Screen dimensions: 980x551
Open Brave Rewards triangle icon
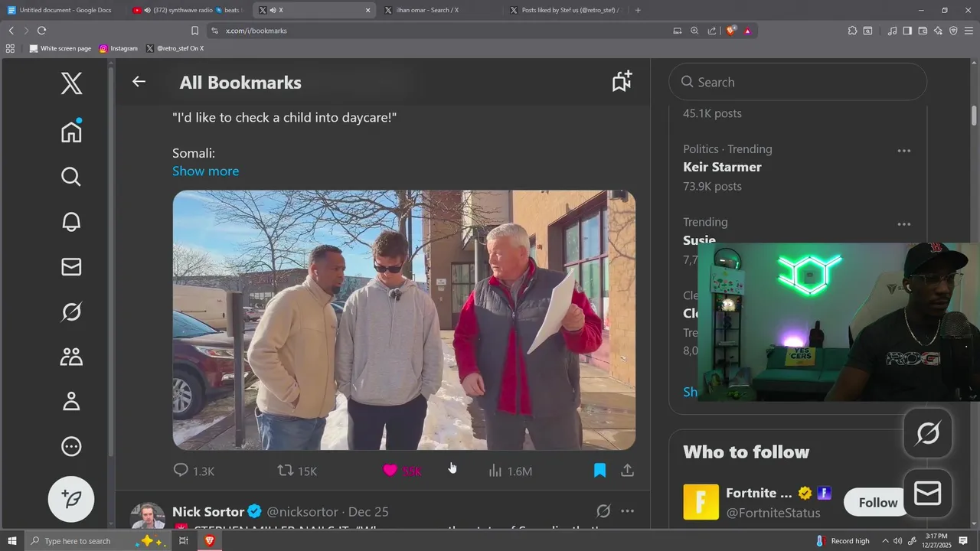[x=747, y=31]
